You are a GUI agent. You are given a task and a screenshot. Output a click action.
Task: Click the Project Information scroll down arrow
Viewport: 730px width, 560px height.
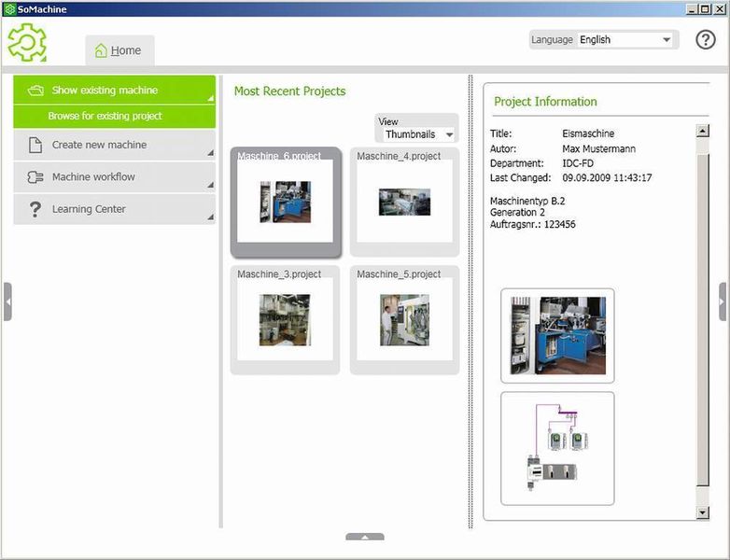(703, 512)
